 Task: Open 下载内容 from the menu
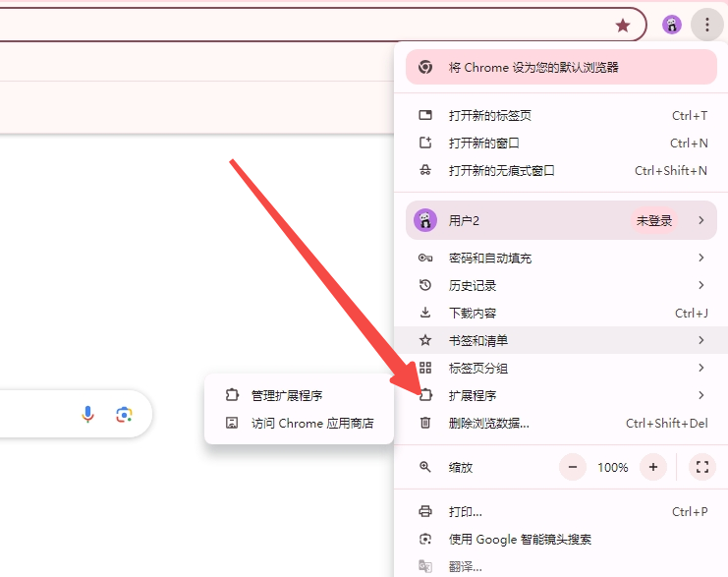point(561,313)
